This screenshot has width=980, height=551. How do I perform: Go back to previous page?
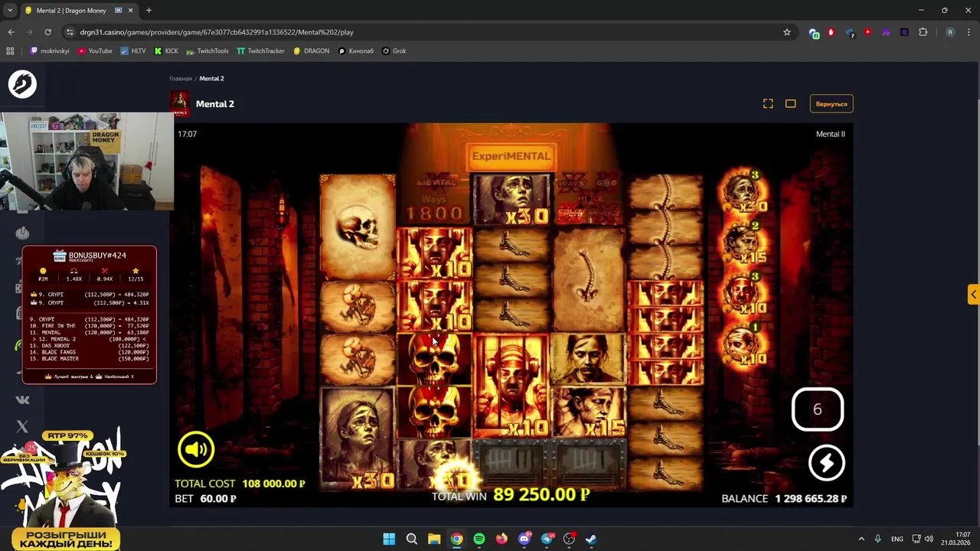[11, 32]
